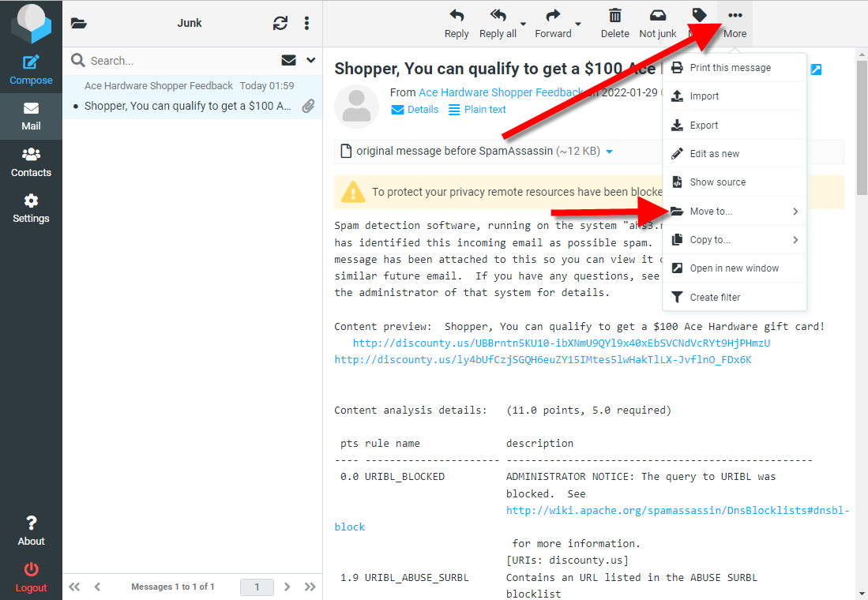Click the More toolbar button
The width and height of the screenshot is (868, 600).
tap(735, 24)
